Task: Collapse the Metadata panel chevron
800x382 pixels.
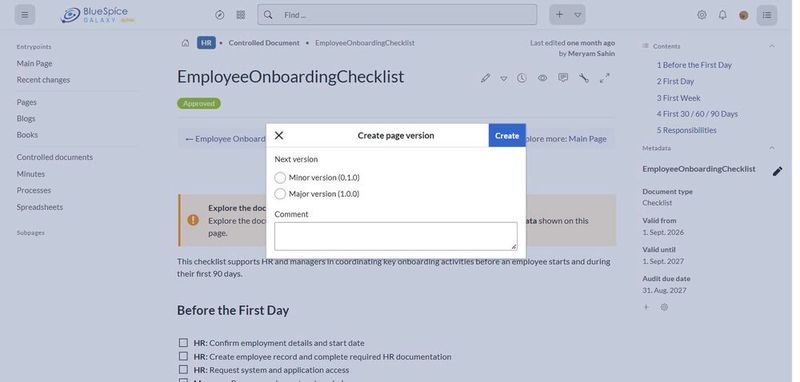Action: pos(772,148)
